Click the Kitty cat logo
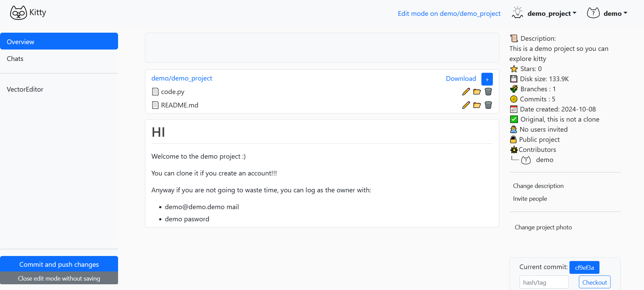The width and height of the screenshot is (644, 290). click(x=19, y=12)
